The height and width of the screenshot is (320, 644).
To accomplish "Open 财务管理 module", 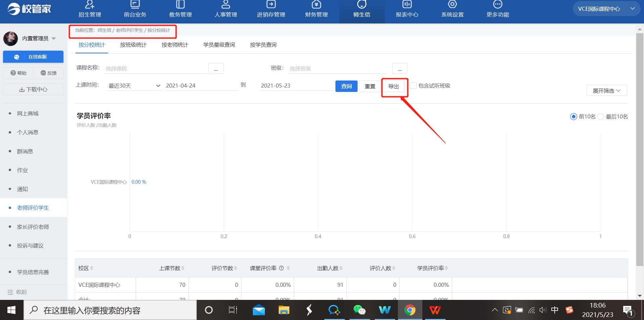I will (x=316, y=9).
